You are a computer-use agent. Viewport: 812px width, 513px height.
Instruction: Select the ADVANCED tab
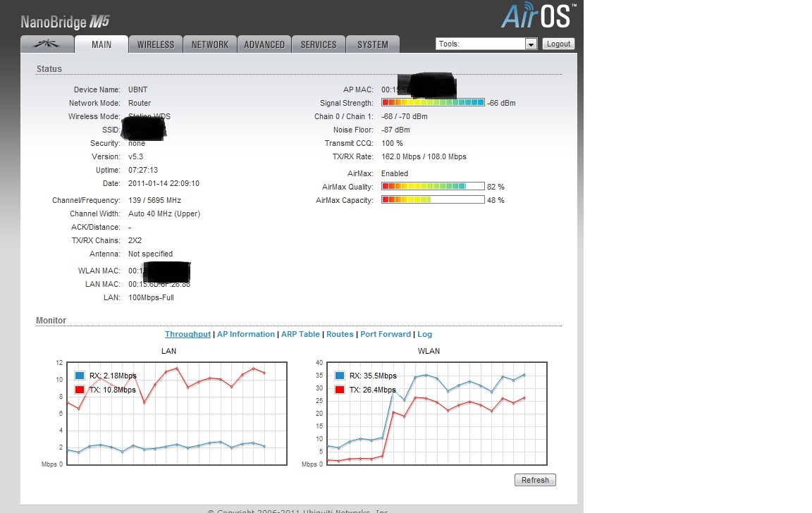tap(264, 44)
